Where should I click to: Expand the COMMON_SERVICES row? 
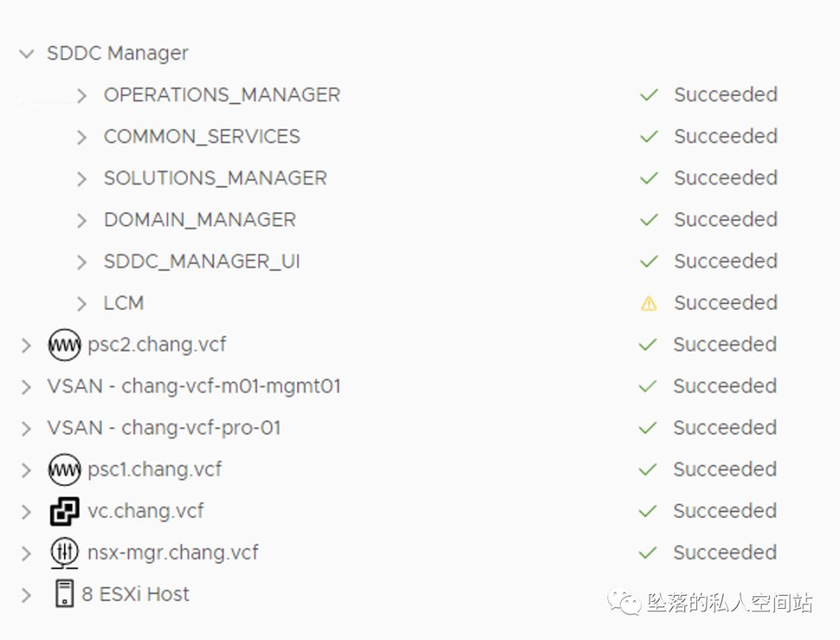(82, 137)
